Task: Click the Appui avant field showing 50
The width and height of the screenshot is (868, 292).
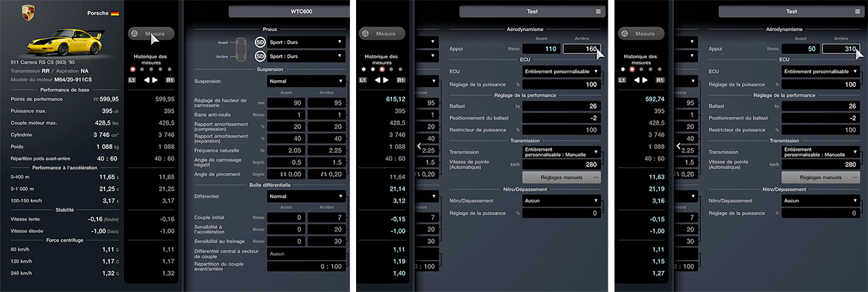Action: [x=800, y=49]
